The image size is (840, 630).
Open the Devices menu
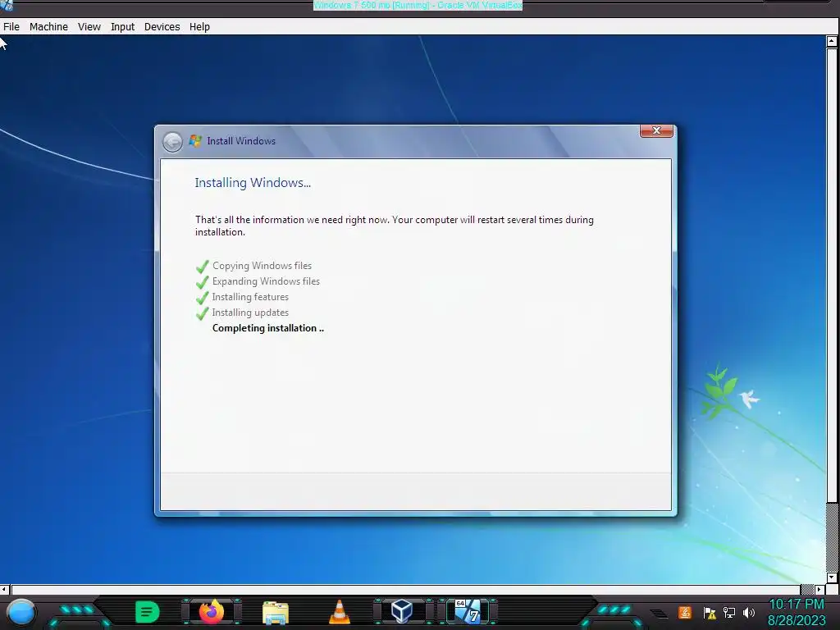(162, 27)
